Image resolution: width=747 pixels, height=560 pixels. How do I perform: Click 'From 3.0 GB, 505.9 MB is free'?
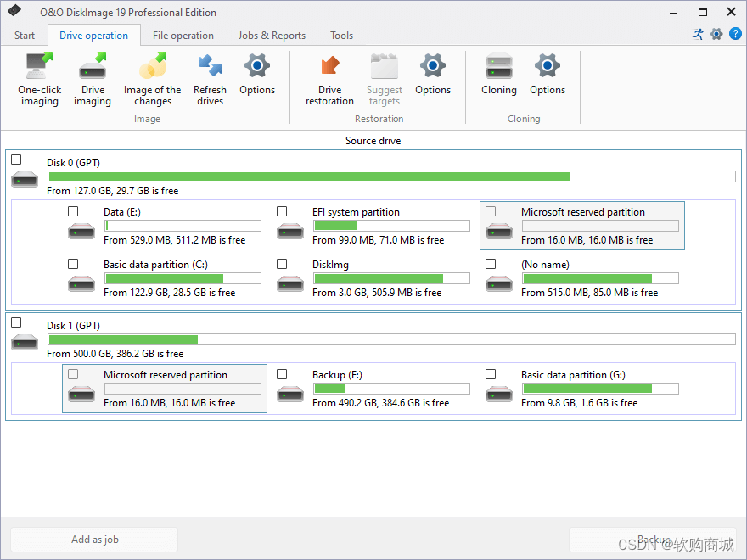377,293
